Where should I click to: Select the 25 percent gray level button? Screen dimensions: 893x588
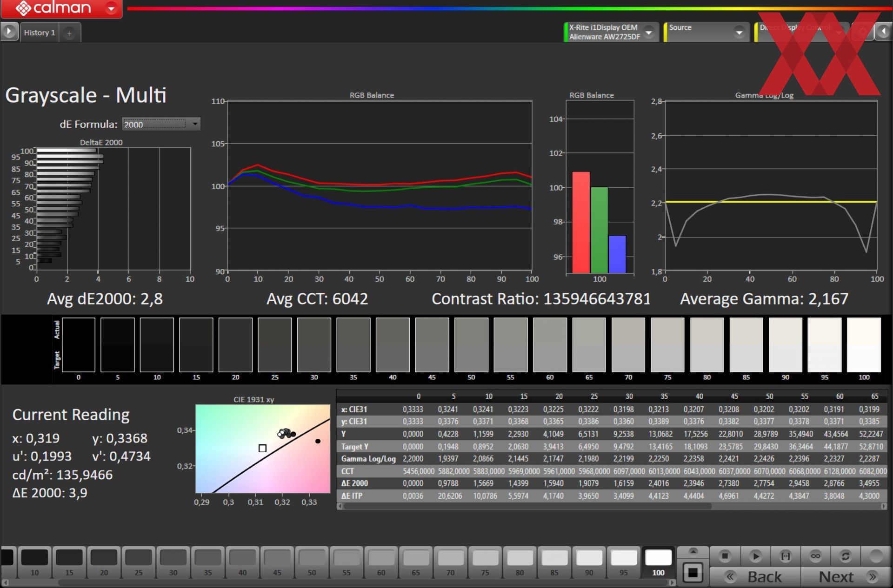[139, 562]
